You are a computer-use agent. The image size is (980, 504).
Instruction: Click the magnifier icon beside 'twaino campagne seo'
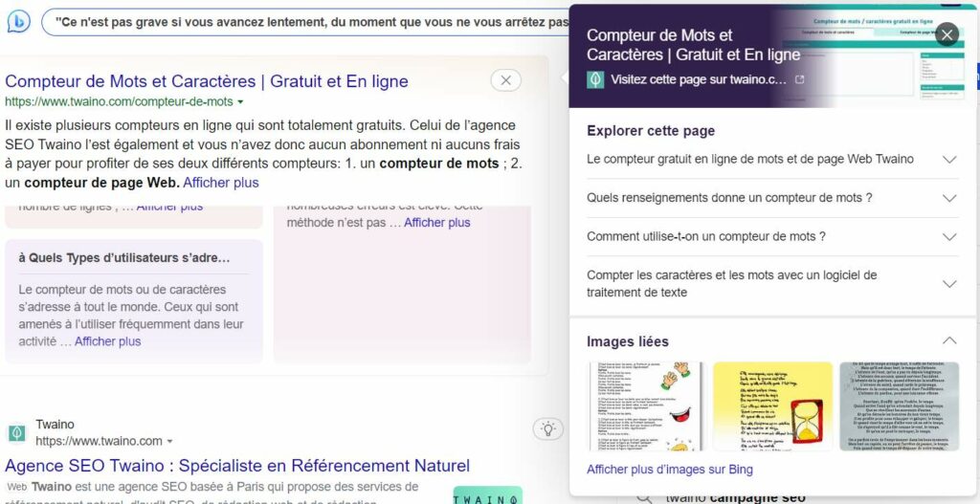pyautogui.click(x=644, y=497)
